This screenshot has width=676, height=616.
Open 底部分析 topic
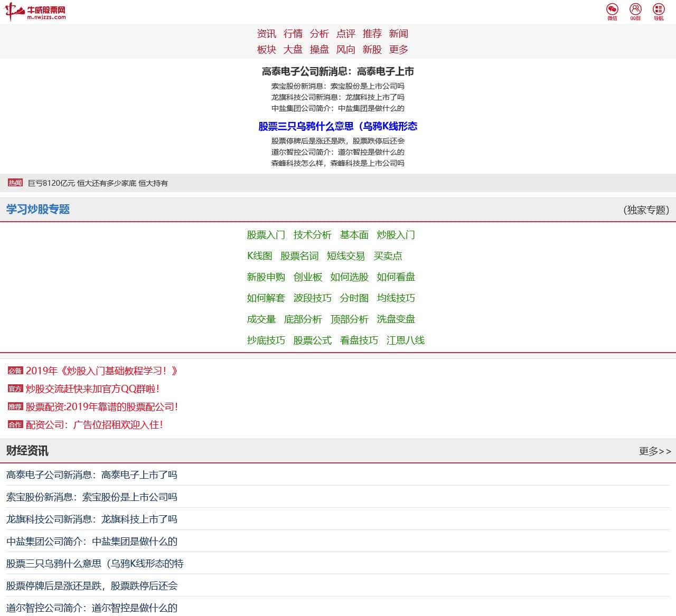point(303,319)
